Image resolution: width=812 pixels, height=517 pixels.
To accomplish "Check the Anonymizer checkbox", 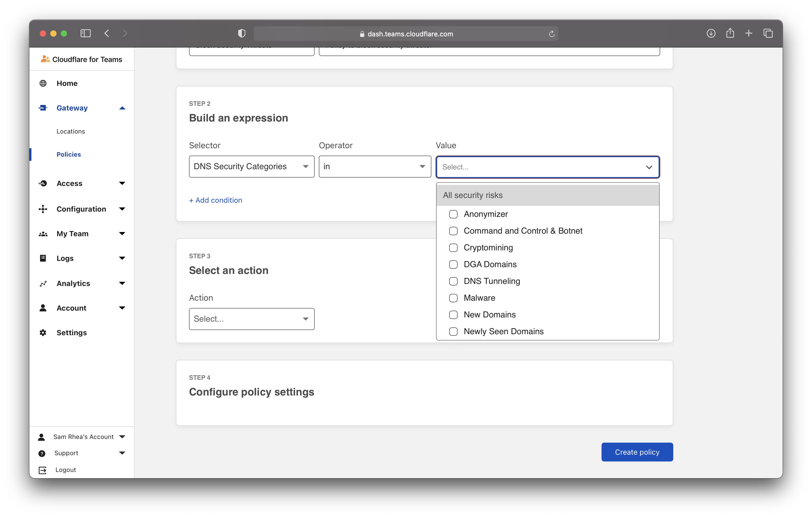I will 453,214.
